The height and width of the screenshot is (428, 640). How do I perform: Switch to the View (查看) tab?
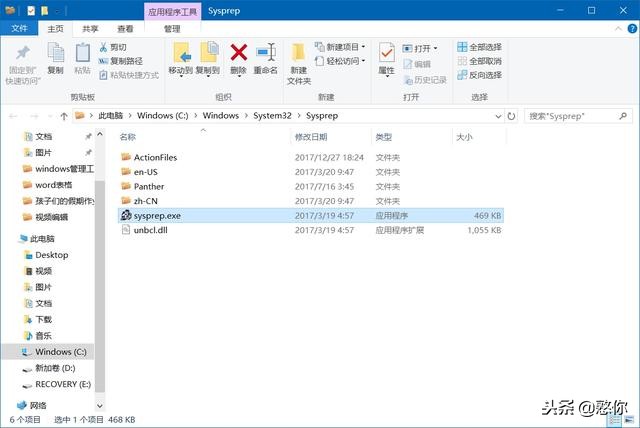pyautogui.click(x=125, y=29)
